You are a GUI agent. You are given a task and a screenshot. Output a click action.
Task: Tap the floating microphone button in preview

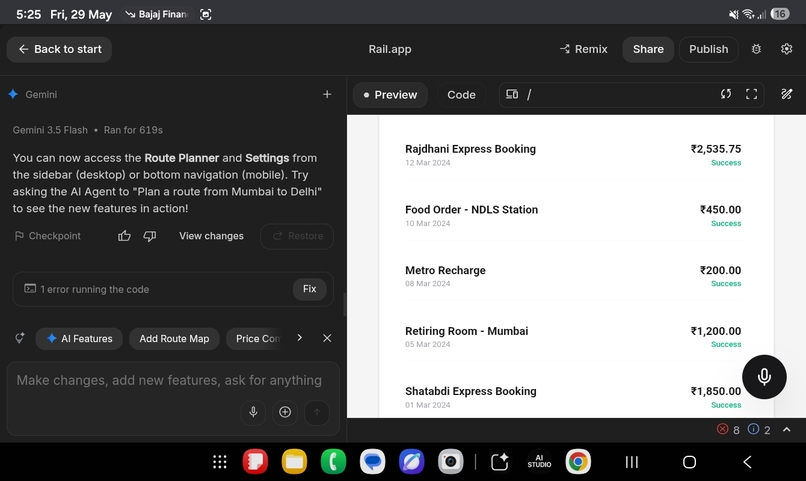tap(764, 377)
